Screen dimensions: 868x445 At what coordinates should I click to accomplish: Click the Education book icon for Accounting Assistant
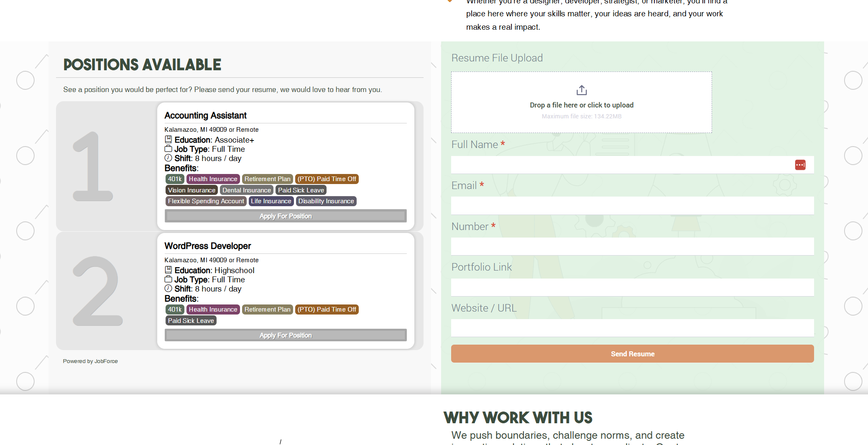(168, 140)
